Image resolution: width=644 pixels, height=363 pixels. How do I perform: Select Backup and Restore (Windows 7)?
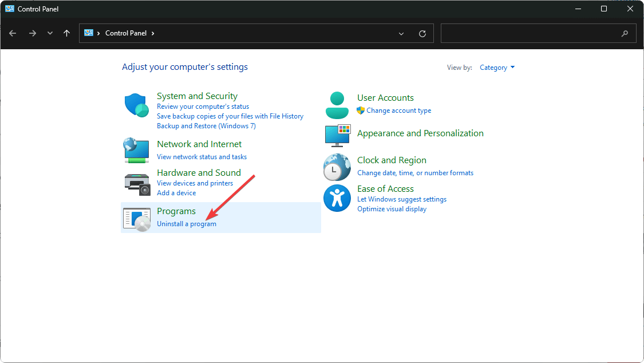[x=206, y=126]
